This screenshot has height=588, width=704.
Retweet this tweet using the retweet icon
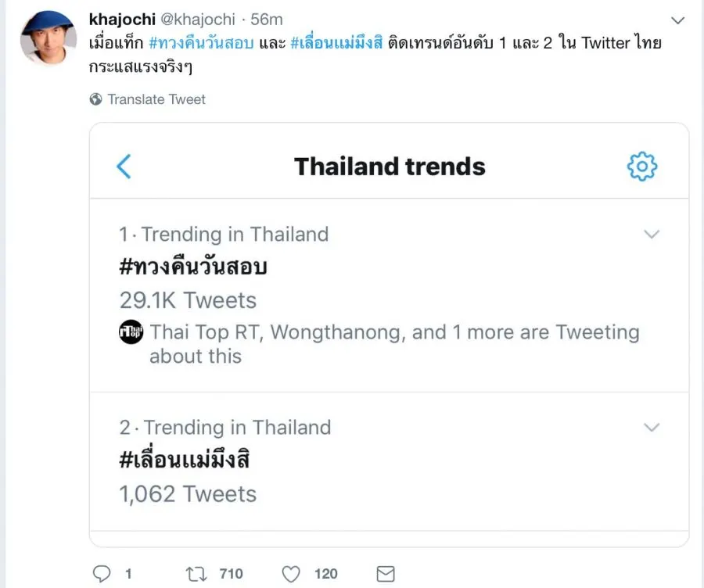point(196,574)
